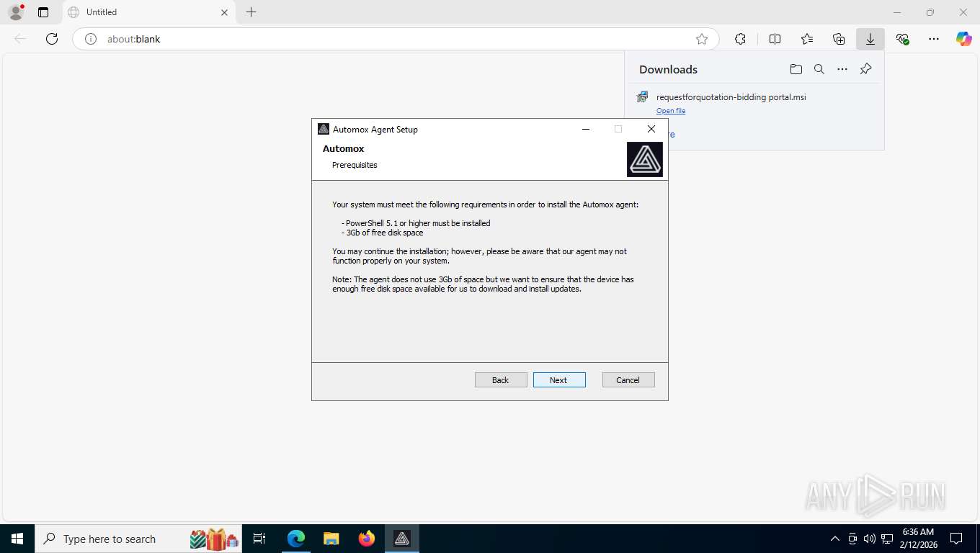This screenshot has height=553, width=980.
Task: Cancel the Automox Agent Setup
Action: (x=628, y=380)
